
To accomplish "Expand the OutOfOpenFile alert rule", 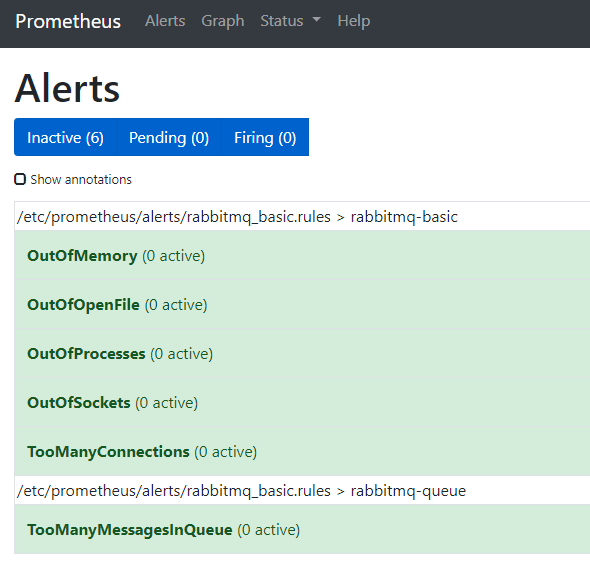I will [x=302, y=304].
